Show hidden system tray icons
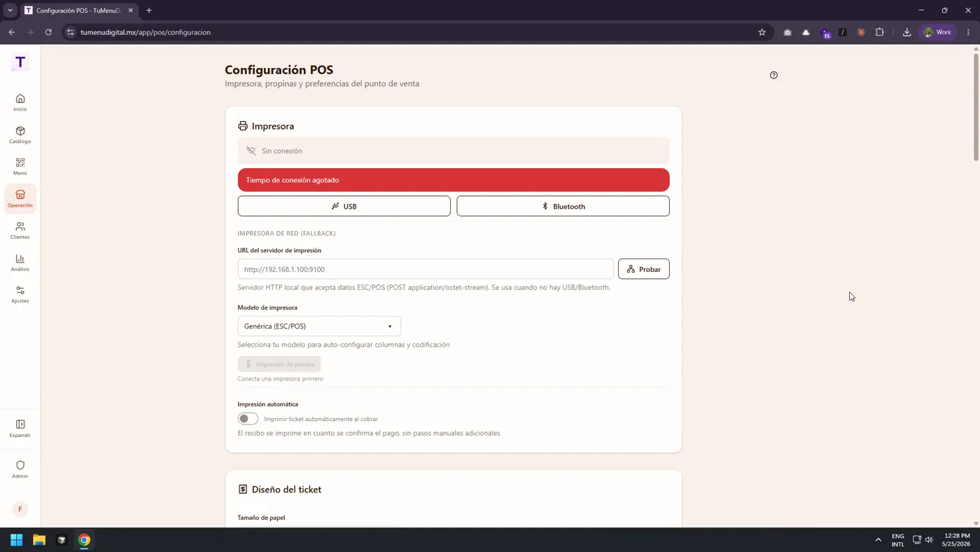Screen dimensions: 980x552 point(878,539)
